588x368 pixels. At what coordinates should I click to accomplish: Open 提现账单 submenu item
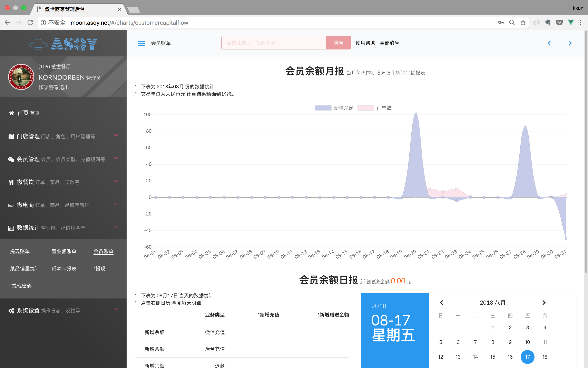(x=20, y=251)
